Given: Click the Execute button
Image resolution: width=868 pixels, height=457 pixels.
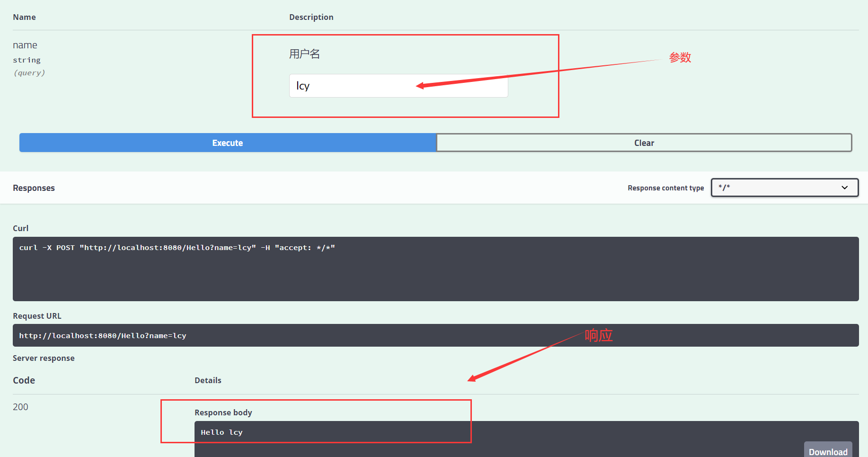Looking at the screenshot, I should coord(228,143).
